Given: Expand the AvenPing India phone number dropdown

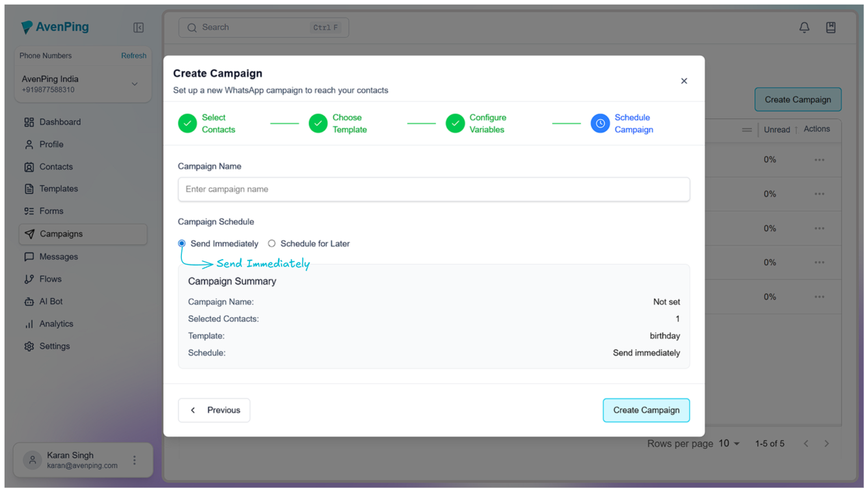Looking at the screenshot, I should [x=135, y=84].
